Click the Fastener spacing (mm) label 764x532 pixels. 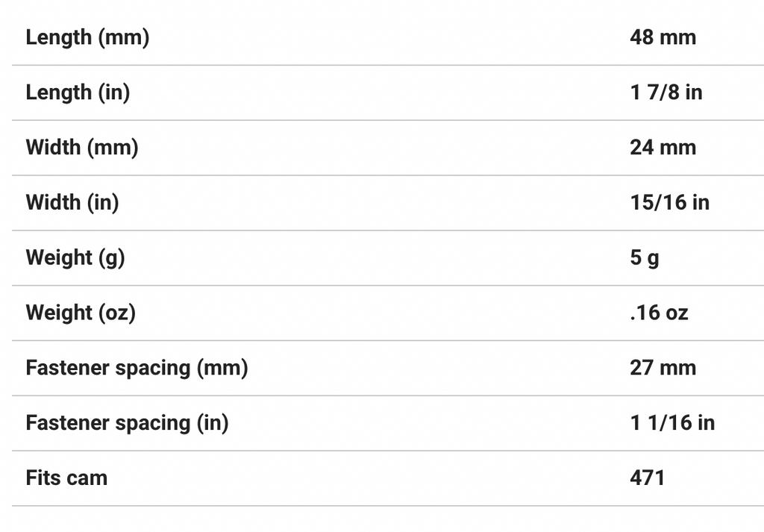click(137, 368)
